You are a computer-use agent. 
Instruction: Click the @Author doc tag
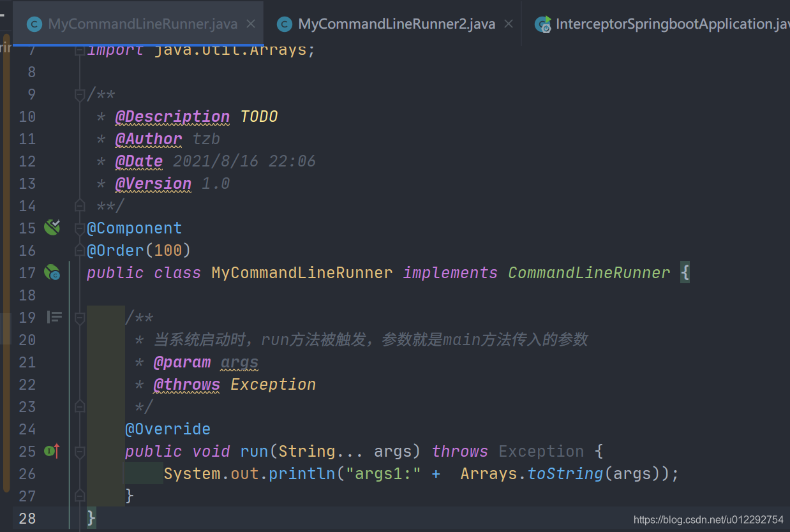(x=149, y=139)
